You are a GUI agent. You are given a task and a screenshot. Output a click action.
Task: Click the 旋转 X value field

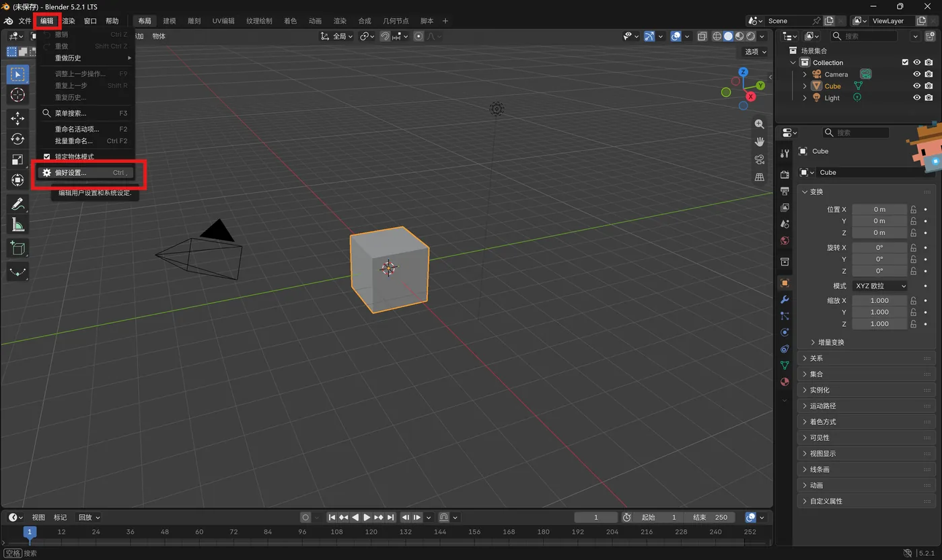pyautogui.click(x=879, y=247)
